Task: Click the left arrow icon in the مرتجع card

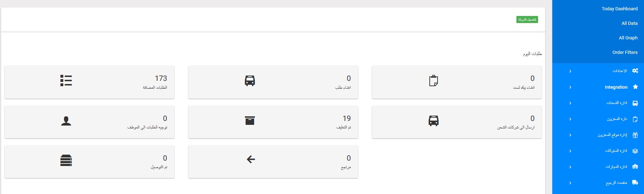Action: click(x=251, y=160)
